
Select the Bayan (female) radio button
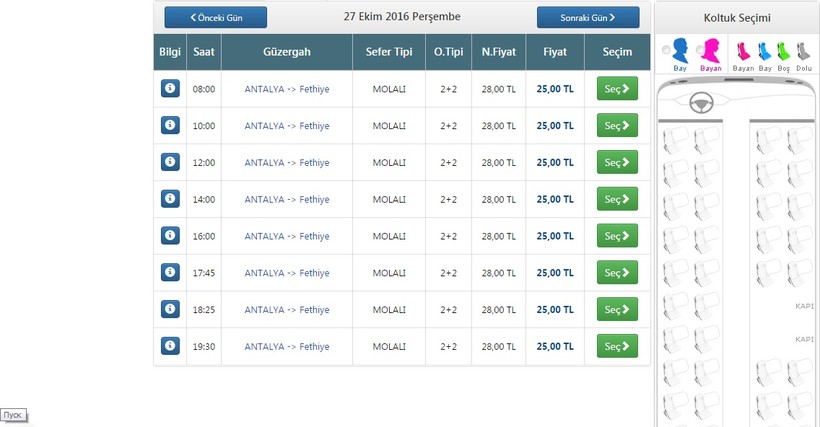pos(699,51)
